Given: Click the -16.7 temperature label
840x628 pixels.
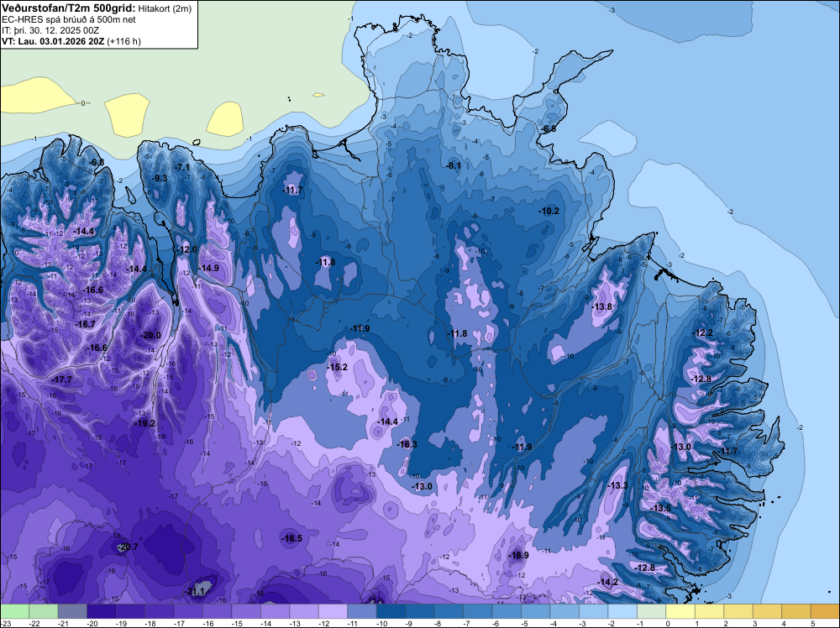Looking at the screenshot, I should click(x=85, y=324).
